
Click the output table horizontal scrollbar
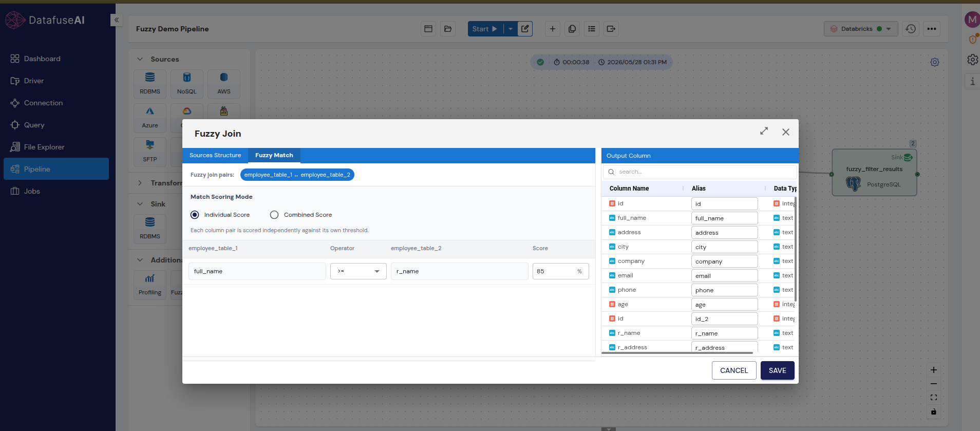[x=677, y=353]
